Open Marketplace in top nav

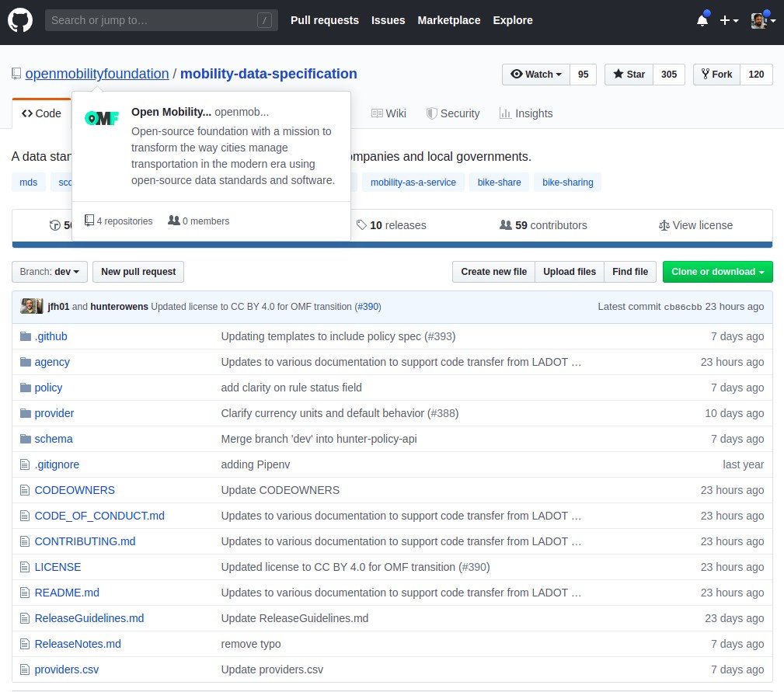coord(449,20)
